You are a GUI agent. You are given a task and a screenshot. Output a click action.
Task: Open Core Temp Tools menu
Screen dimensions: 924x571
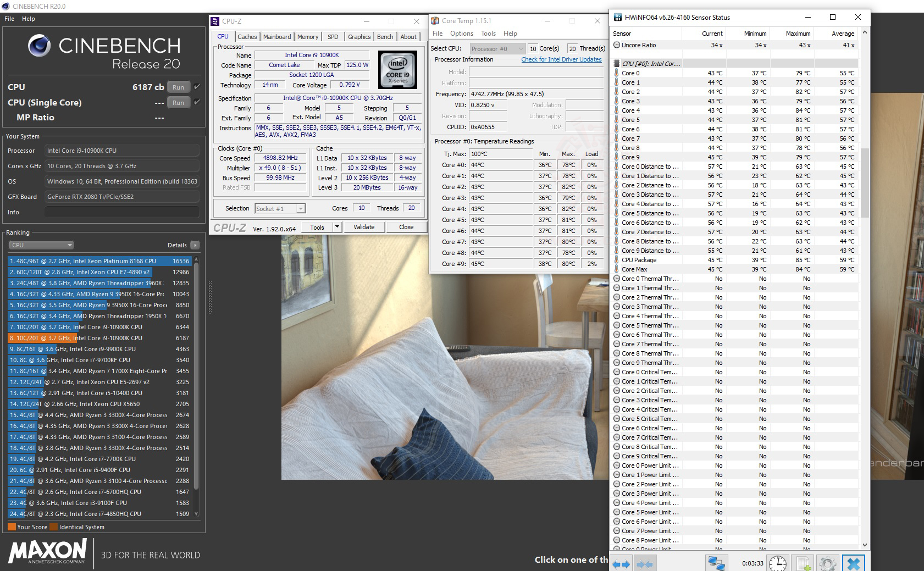pyautogui.click(x=488, y=34)
